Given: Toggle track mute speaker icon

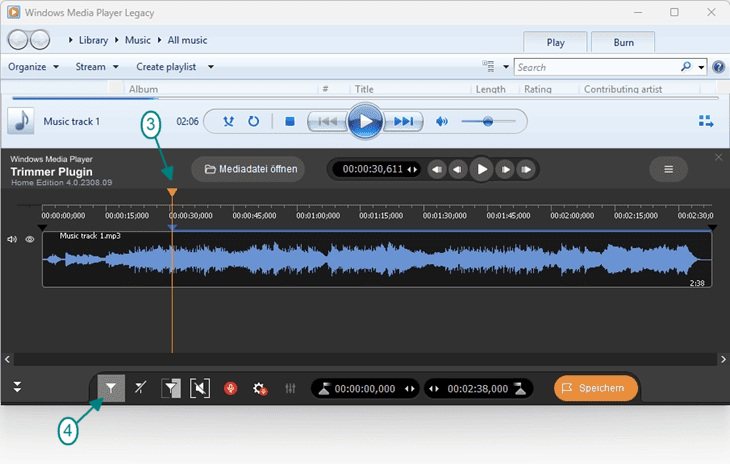Looking at the screenshot, I should click(12, 239).
